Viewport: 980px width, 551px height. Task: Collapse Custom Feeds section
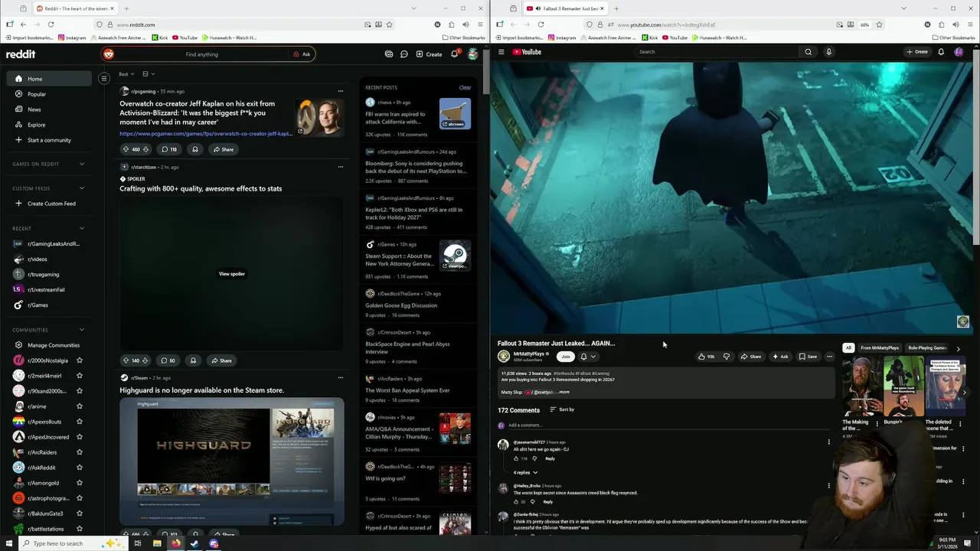click(82, 188)
